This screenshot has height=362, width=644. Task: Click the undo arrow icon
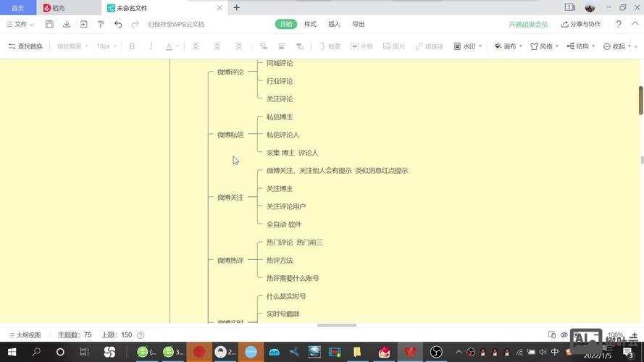[x=118, y=24]
